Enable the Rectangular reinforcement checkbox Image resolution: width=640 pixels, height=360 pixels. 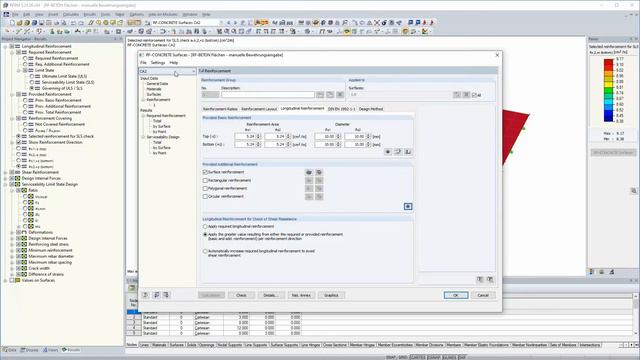pyautogui.click(x=205, y=180)
